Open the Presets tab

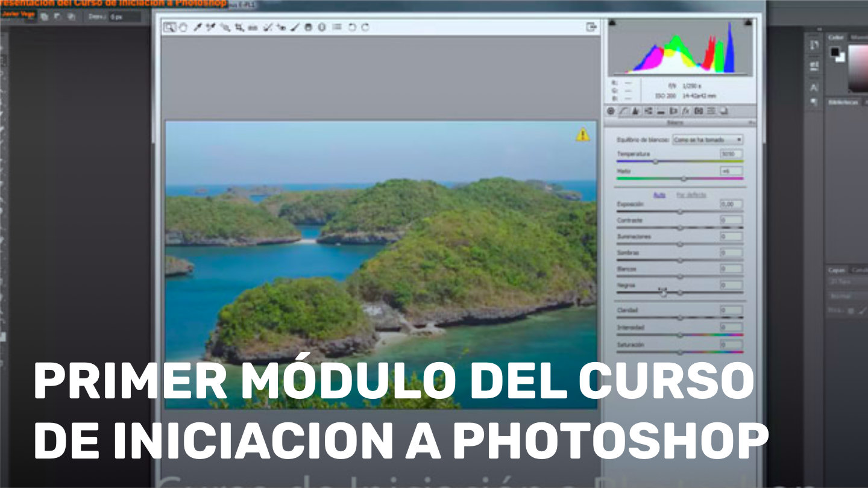[711, 111]
